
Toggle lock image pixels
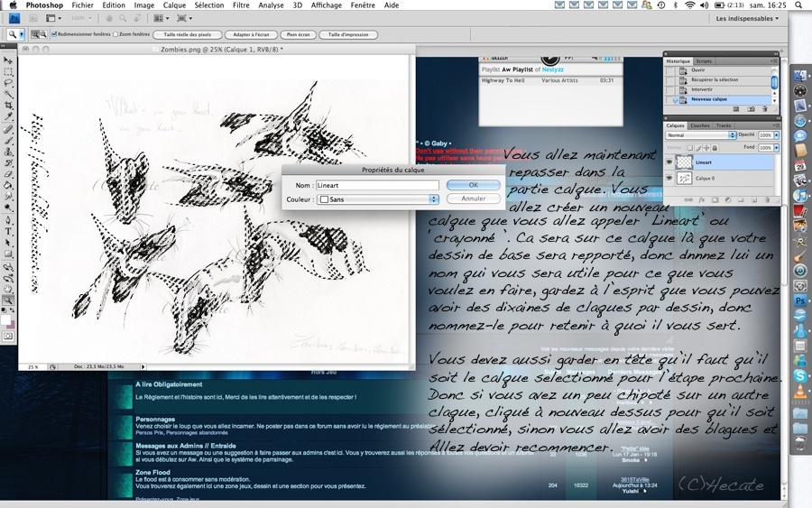pyautogui.click(x=698, y=148)
